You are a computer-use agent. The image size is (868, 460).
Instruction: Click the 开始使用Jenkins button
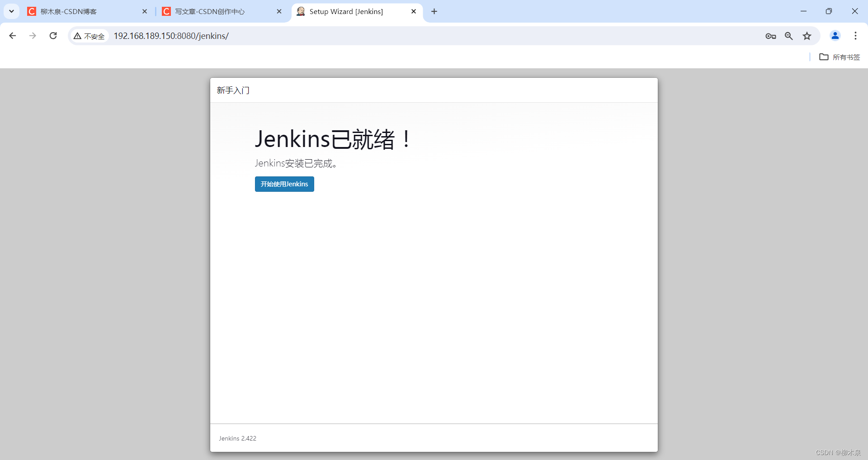point(284,184)
